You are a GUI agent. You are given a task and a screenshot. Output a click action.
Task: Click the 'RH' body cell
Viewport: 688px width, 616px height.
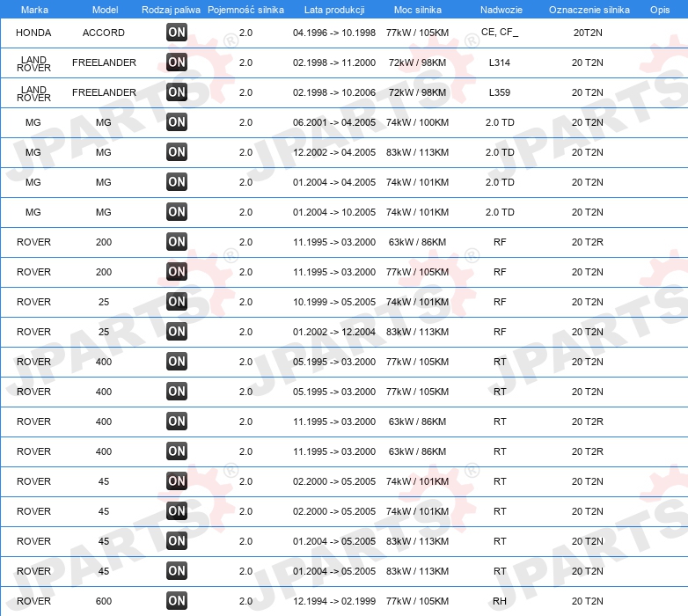[x=500, y=601]
